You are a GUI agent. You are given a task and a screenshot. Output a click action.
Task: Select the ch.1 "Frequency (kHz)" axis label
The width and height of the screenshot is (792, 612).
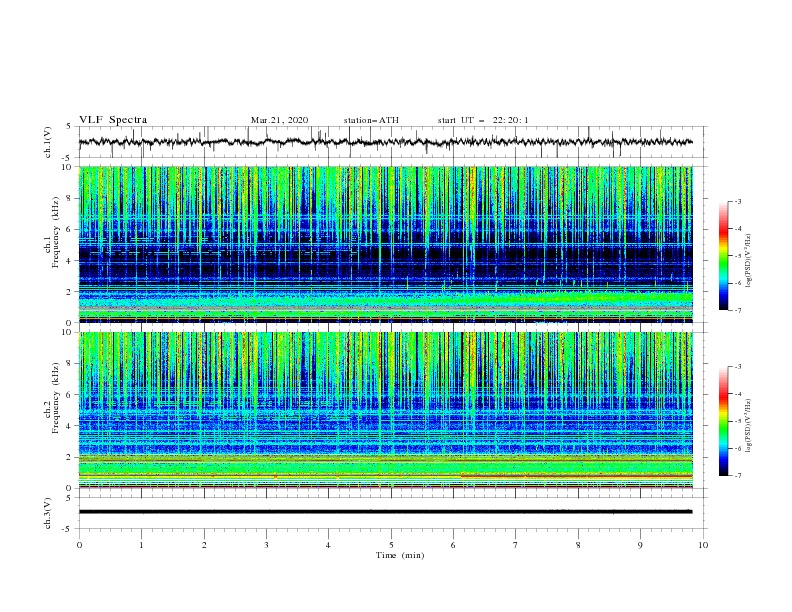[56, 232]
